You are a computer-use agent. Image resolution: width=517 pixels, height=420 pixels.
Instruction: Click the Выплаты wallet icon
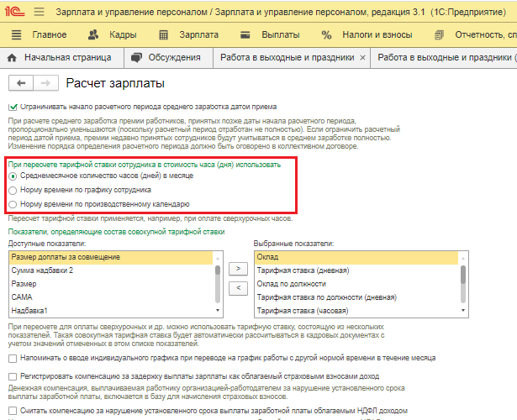[245, 35]
